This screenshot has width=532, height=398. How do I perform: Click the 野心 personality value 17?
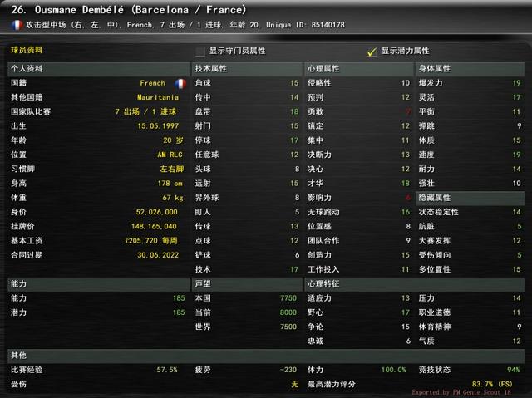tap(406, 312)
